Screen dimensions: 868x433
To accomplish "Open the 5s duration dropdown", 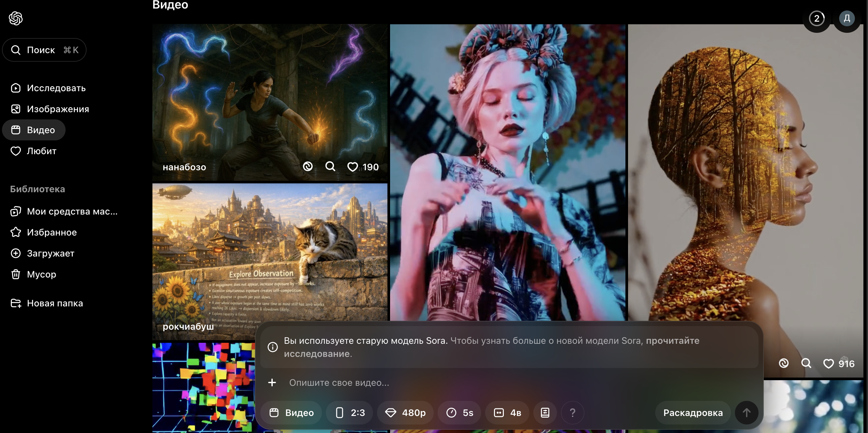I will pos(460,412).
